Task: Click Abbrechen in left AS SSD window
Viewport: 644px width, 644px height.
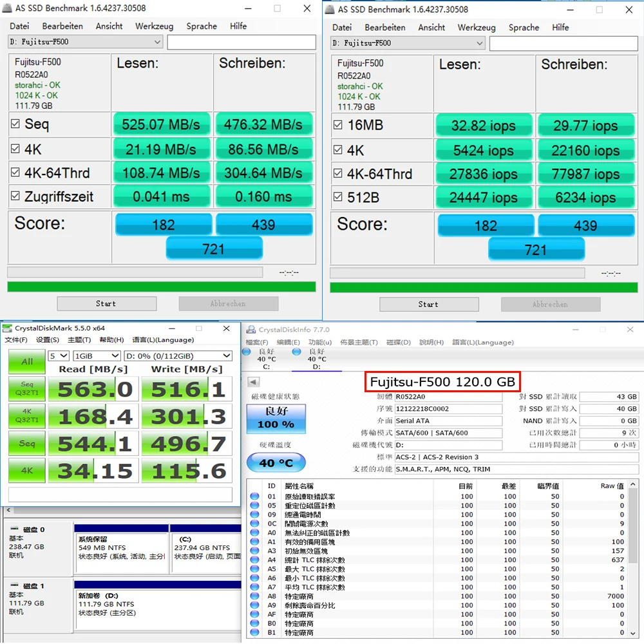Action: pyautogui.click(x=229, y=303)
